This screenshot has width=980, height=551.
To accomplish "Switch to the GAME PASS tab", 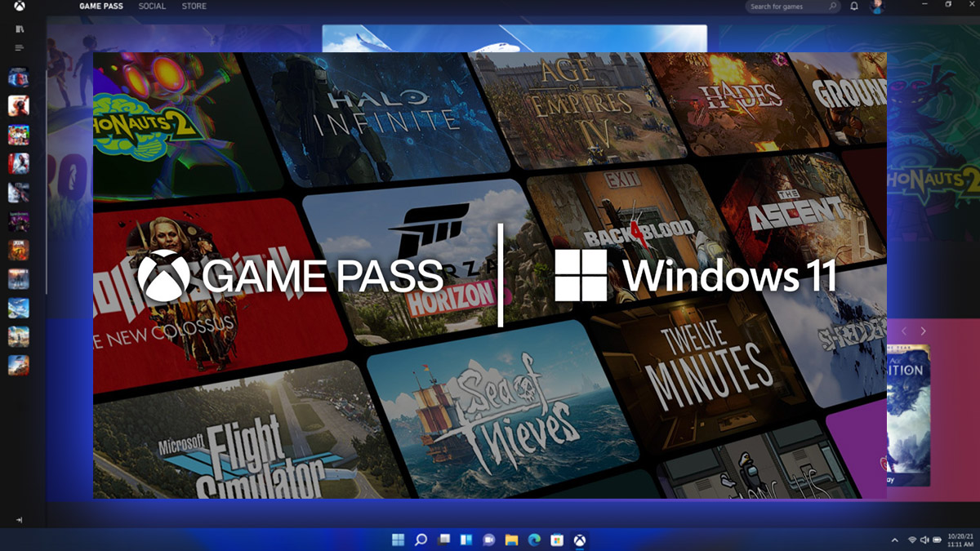I will pos(100,7).
